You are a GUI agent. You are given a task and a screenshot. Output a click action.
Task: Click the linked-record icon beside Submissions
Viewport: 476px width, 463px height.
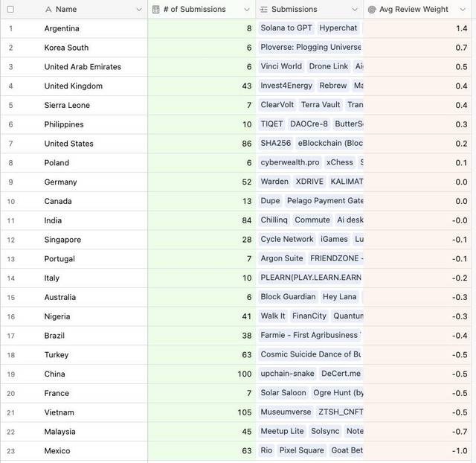[264, 10]
